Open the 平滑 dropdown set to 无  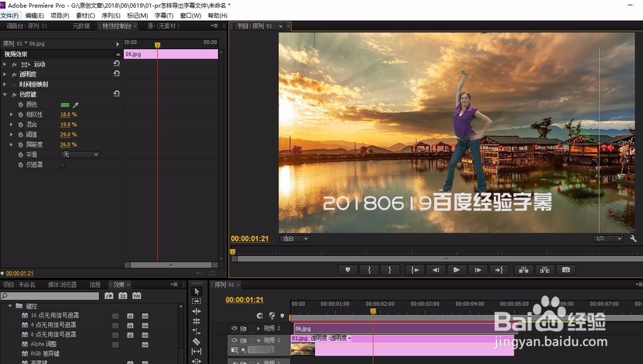click(80, 155)
